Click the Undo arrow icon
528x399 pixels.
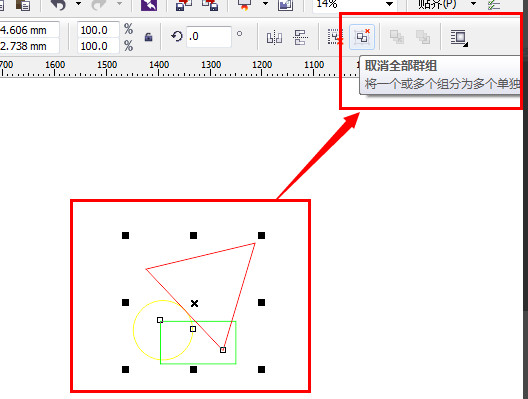pos(58,4)
